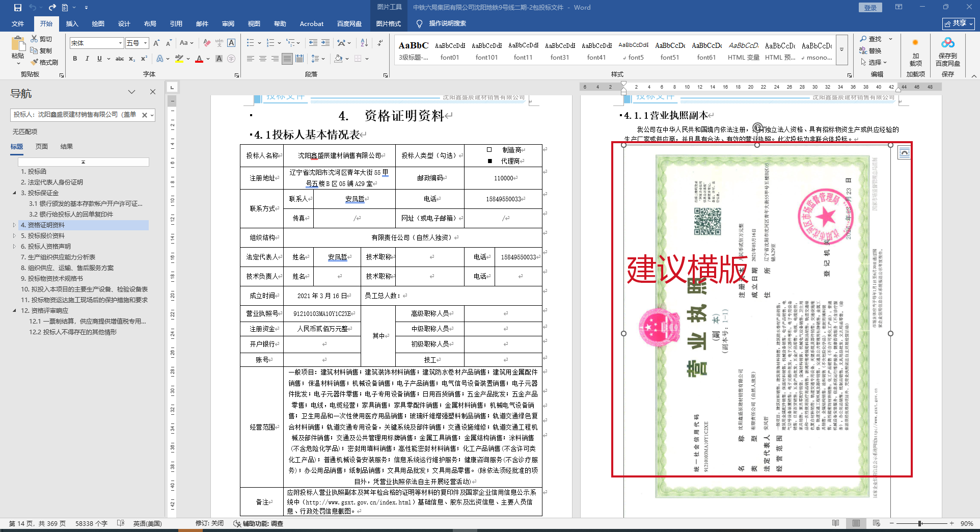The width and height of the screenshot is (980, 532).
Task: Expand the '5. 投标报价资料' heading in navigation
Action: 14,236
